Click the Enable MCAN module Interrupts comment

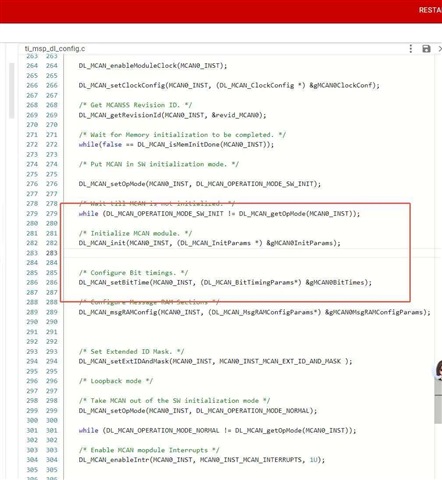(x=149, y=450)
